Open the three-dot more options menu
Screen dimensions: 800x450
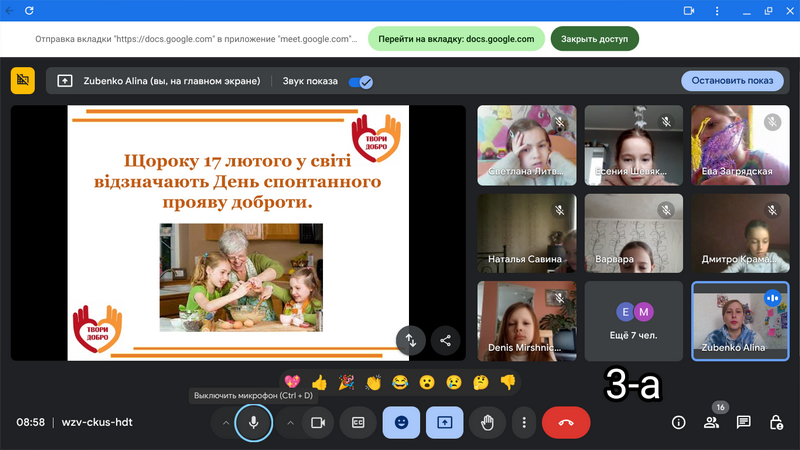pyautogui.click(x=524, y=422)
